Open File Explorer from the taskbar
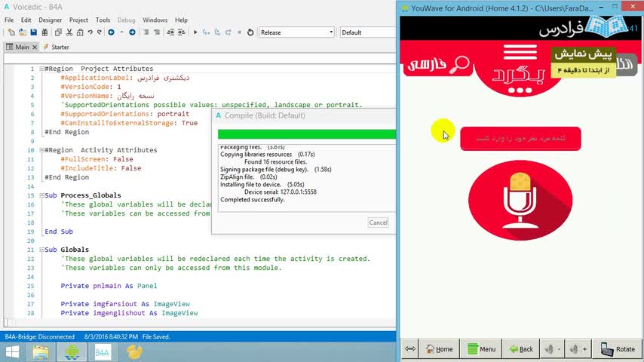The width and height of the screenshot is (644, 362). coord(41,352)
